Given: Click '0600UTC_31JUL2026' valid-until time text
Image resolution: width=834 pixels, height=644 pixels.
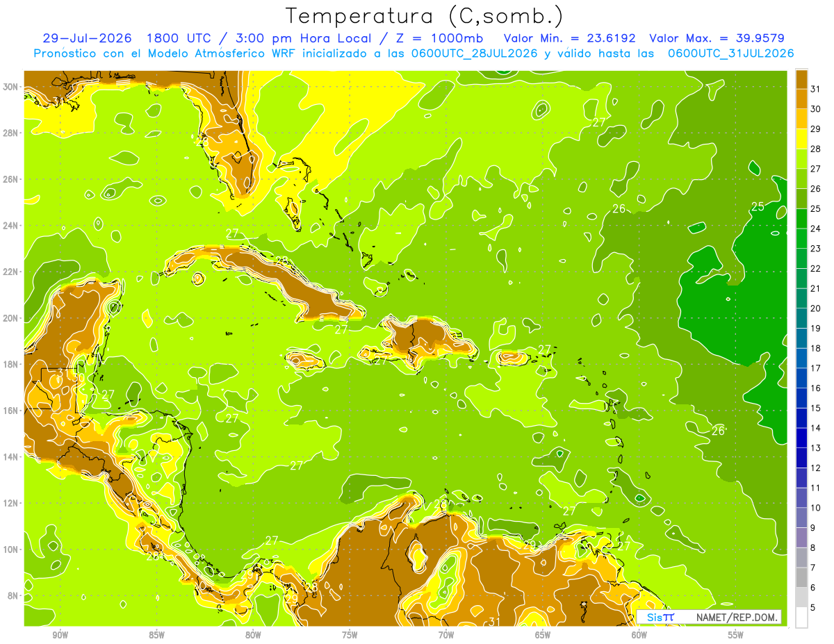Looking at the screenshot, I should 730,53.
